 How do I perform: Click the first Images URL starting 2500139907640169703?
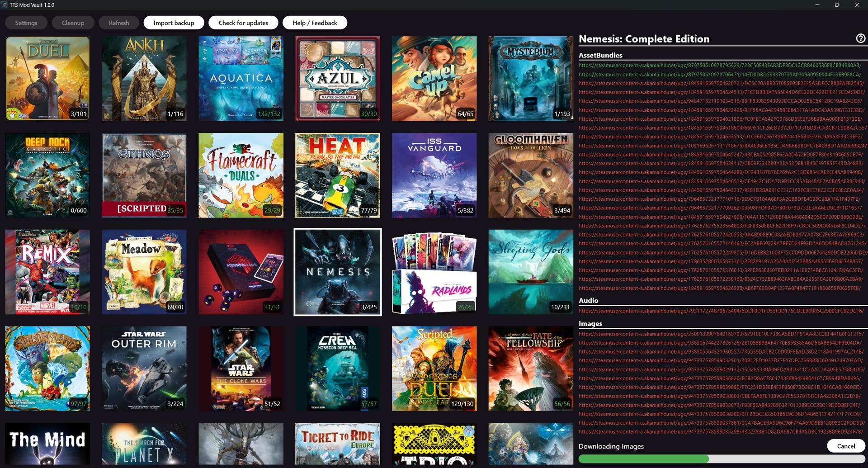click(721, 334)
